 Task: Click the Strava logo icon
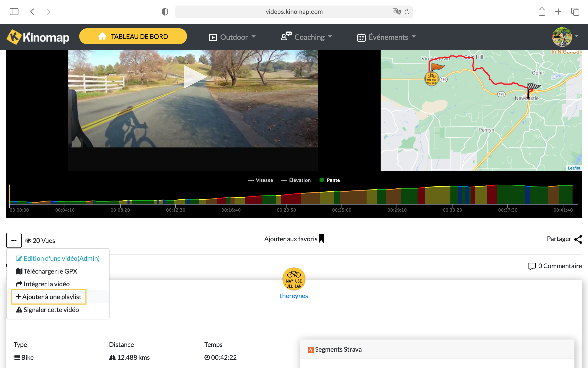click(311, 350)
